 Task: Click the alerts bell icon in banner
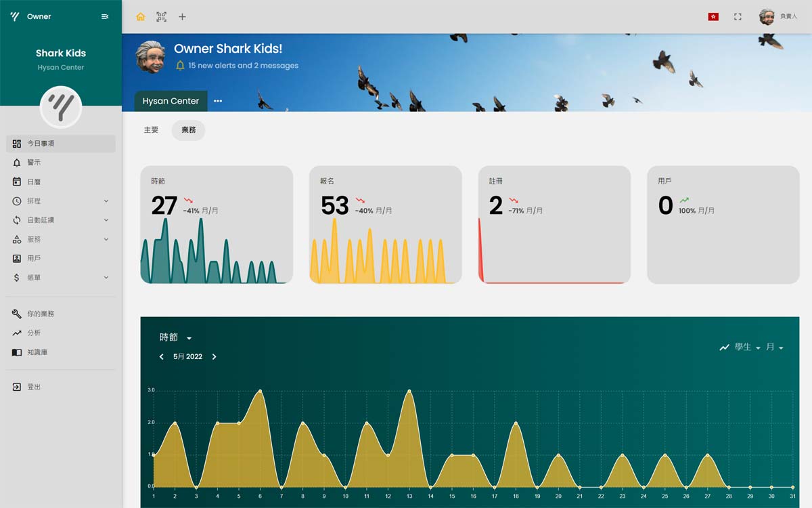point(180,66)
